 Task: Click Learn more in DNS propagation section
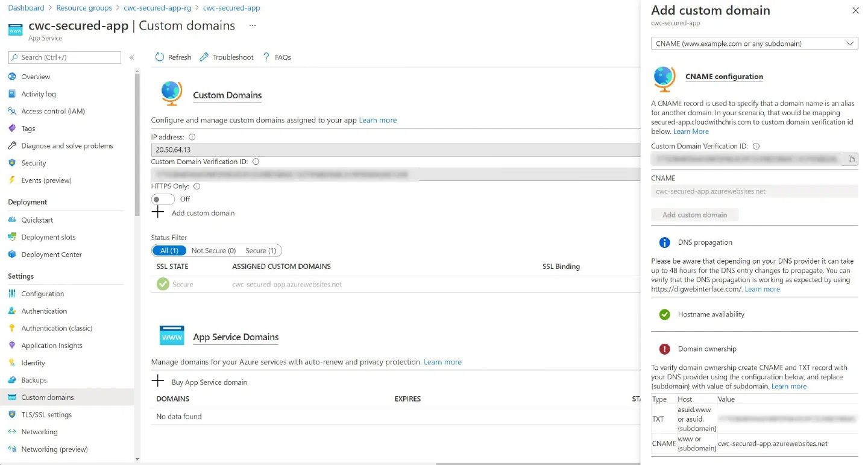tap(763, 289)
